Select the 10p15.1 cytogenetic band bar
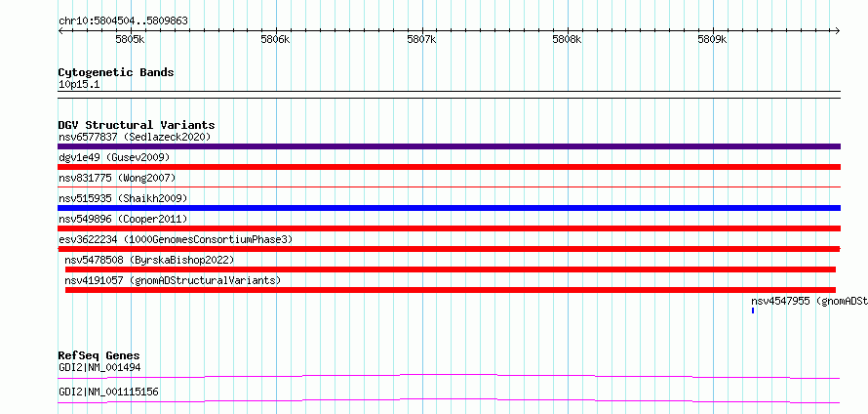 (x=449, y=95)
